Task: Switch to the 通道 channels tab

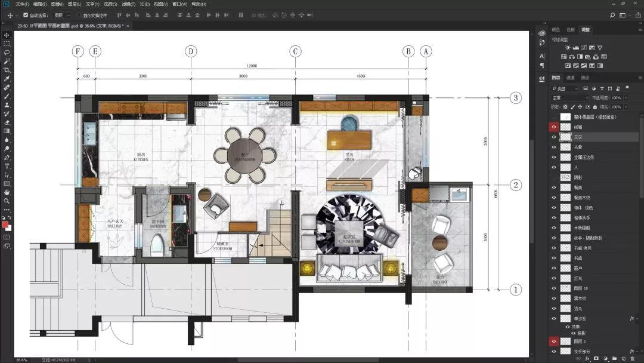Action: click(x=571, y=78)
